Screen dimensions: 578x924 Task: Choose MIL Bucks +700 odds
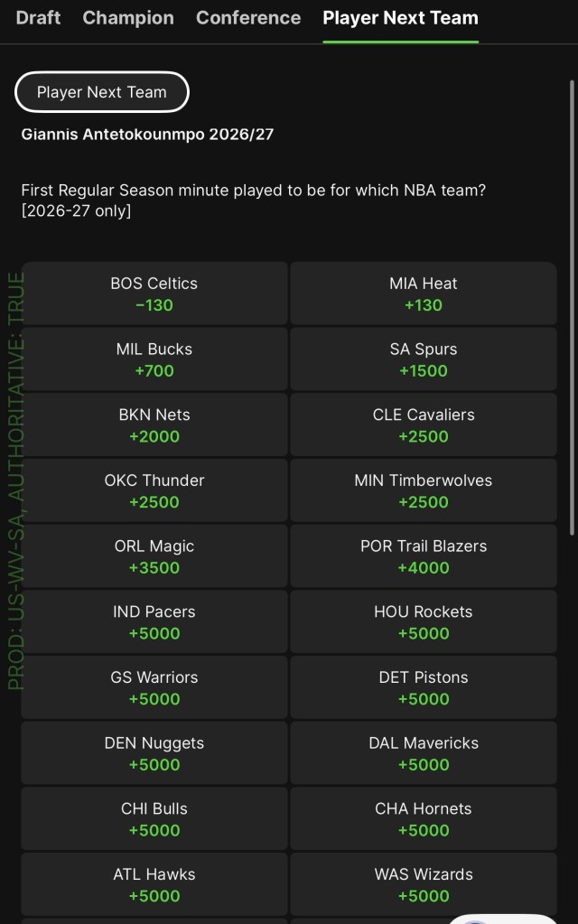click(x=154, y=359)
